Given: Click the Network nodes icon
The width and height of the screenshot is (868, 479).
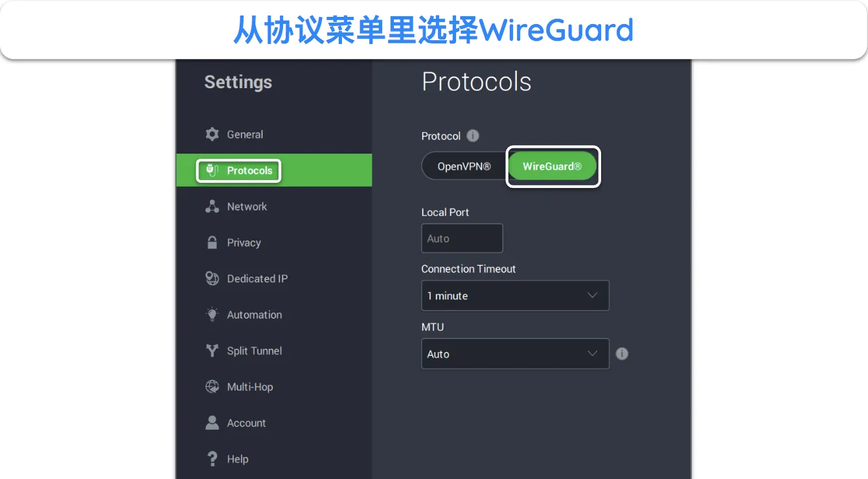Looking at the screenshot, I should (x=212, y=207).
